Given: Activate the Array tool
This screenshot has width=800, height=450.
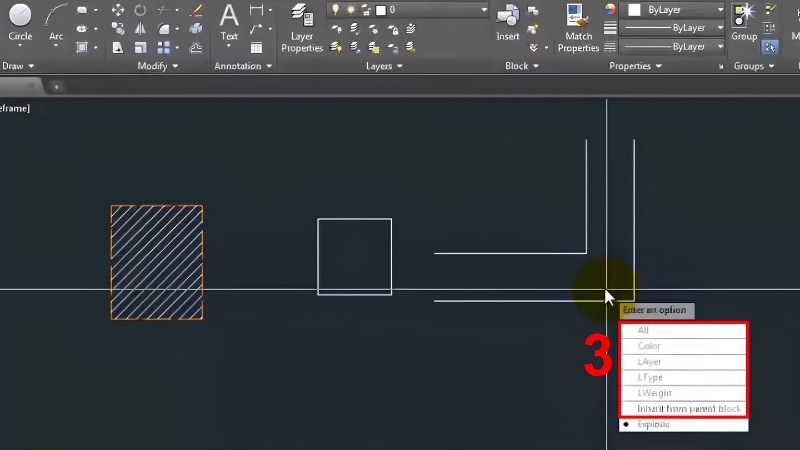Looking at the screenshot, I should (x=164, y=47).
